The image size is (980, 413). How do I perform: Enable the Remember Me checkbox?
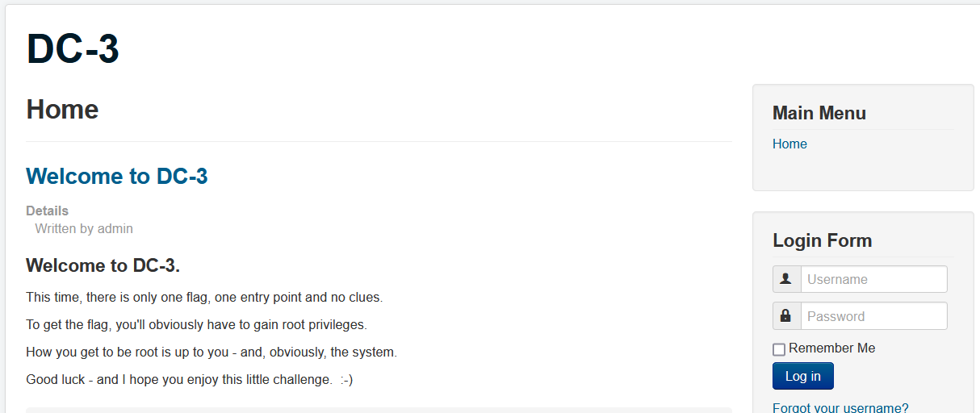tap(779, 349)
